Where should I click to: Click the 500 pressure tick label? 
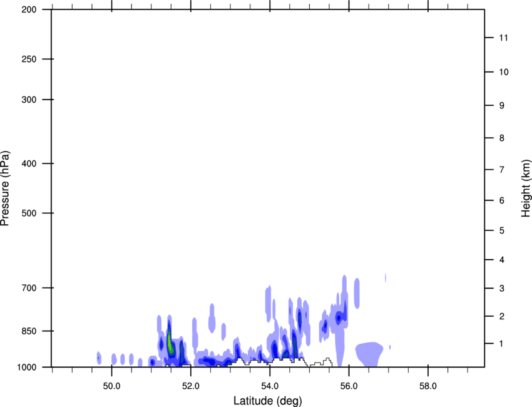tap(29, 213)
